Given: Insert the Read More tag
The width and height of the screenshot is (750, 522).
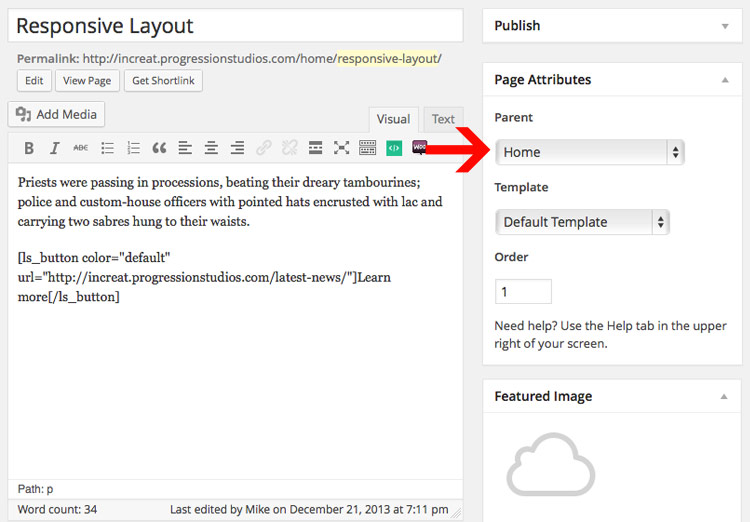Looking at the screenshot, I should click(315, 148).
